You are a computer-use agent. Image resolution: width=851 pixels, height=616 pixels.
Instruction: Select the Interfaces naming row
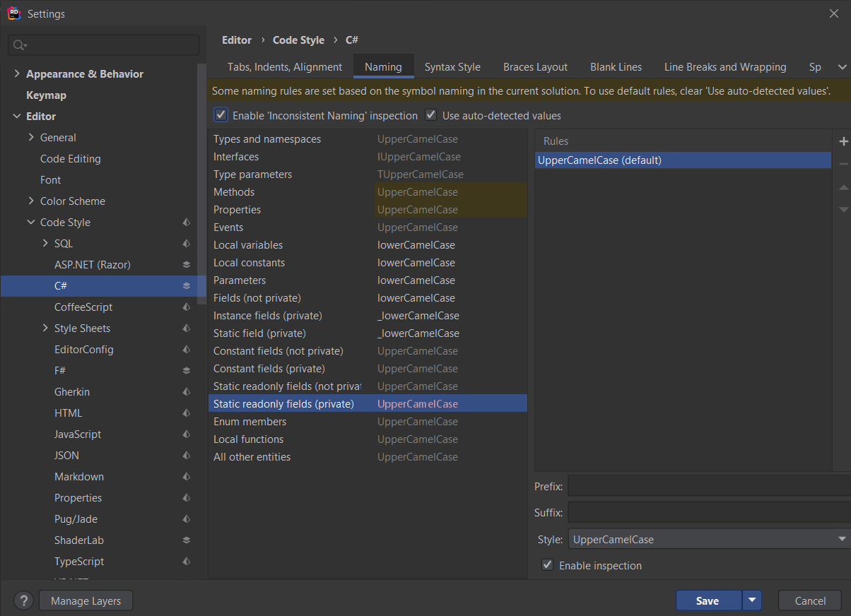click(x=368, y=157)
